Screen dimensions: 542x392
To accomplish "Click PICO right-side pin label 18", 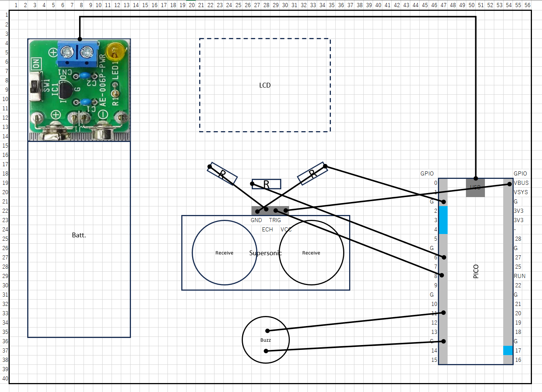I will click(518, 332).
